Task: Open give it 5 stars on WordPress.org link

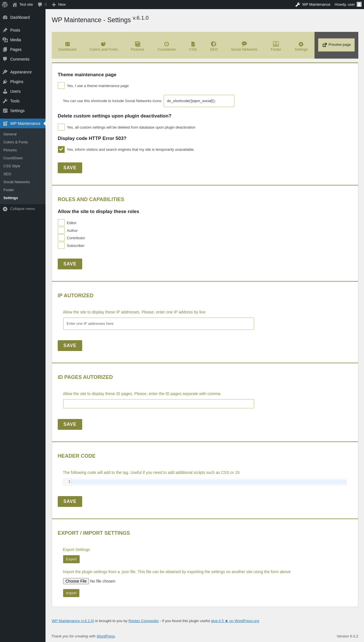Action: click(235, 621)
